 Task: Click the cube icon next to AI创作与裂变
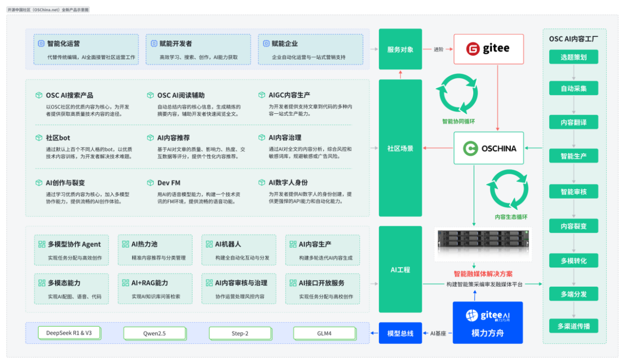pos(38,183)
